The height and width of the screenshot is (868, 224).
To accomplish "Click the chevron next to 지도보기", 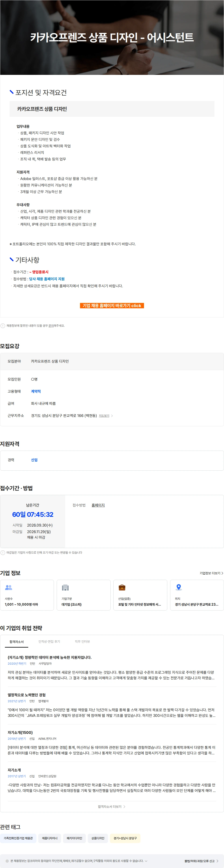I will (112, 416).
